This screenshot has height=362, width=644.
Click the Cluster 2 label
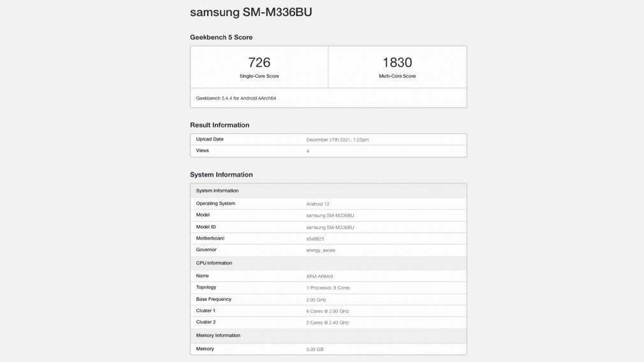coord(205,322)
